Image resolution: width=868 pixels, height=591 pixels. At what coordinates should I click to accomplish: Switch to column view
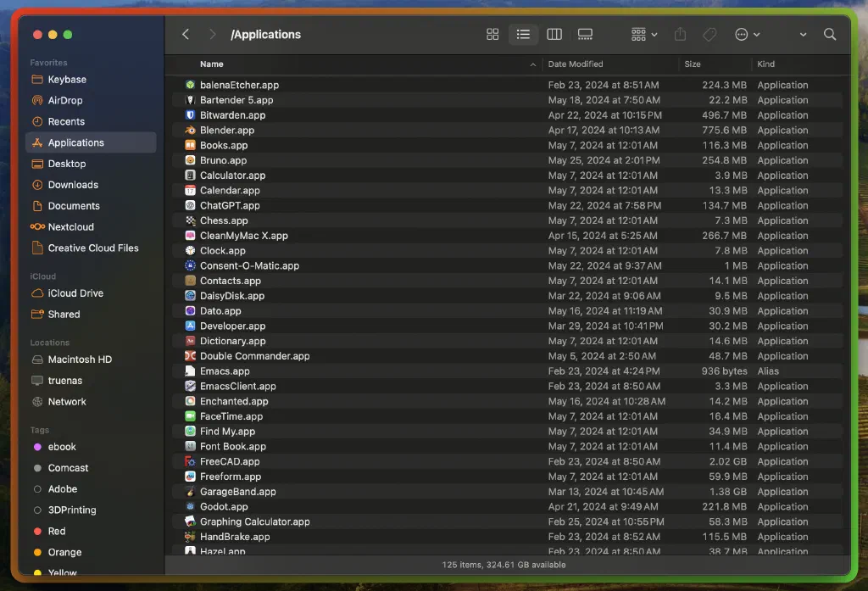[x=554, y=35]
